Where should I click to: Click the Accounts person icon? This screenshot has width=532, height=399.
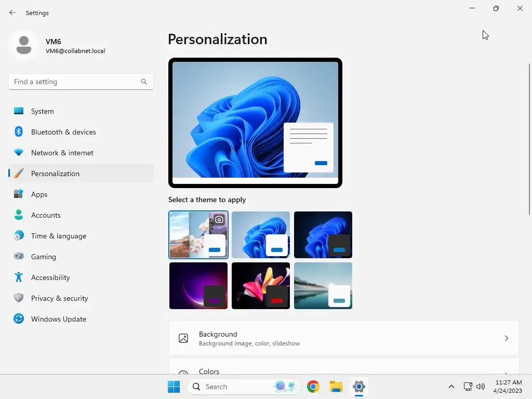(19, 215)
